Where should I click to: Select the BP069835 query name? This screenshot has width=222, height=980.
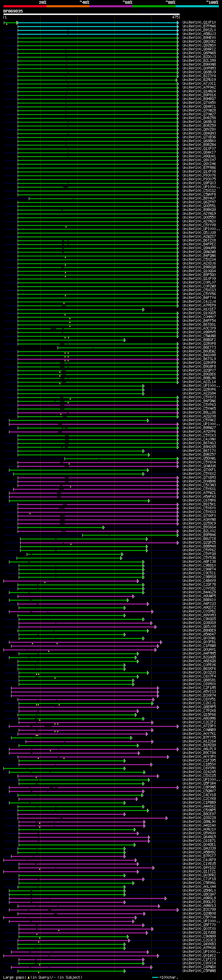point(13,11)
